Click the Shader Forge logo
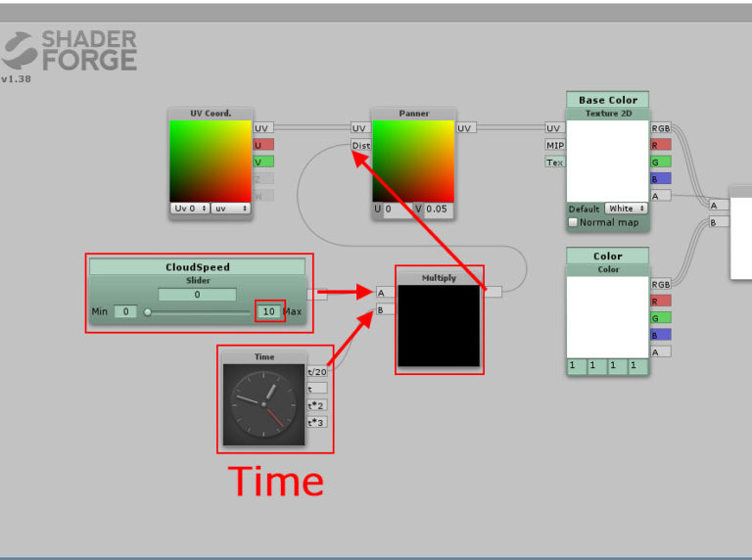 click(70, 52)
